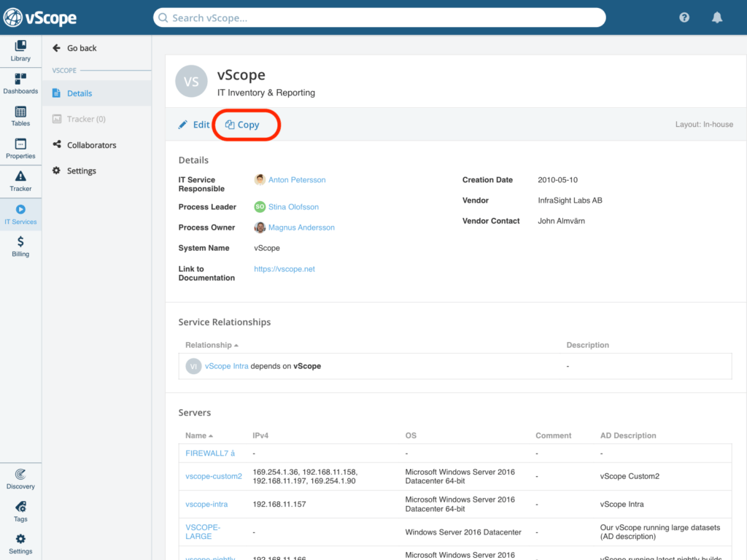This screenshot has height=560, width=747.
Task: Open the help question mark icon
Action: point(684,17)
